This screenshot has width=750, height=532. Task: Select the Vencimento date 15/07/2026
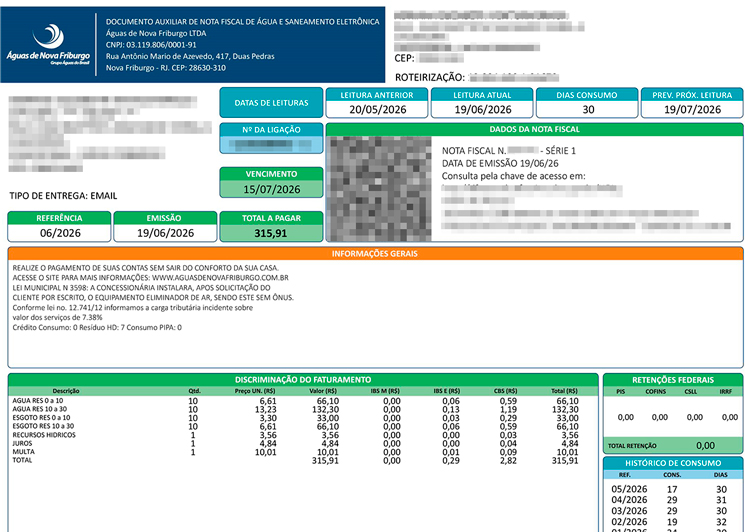pos(271,189)
